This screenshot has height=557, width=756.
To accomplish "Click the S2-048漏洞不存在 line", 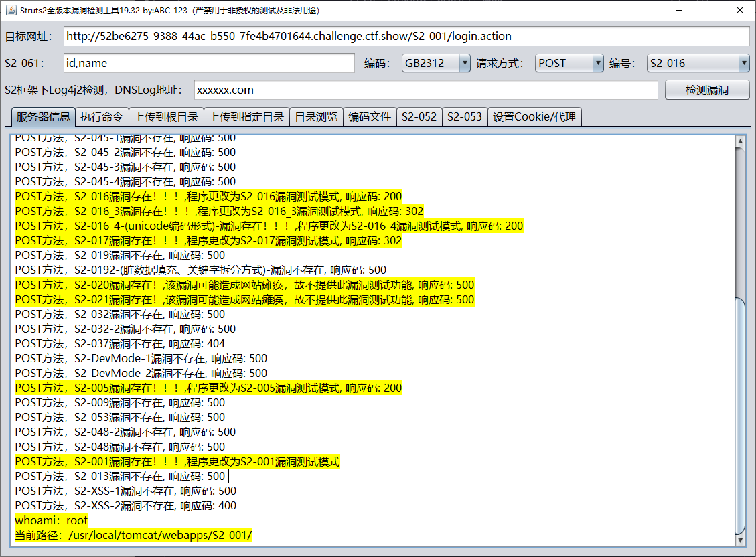I will click(120, 447).
